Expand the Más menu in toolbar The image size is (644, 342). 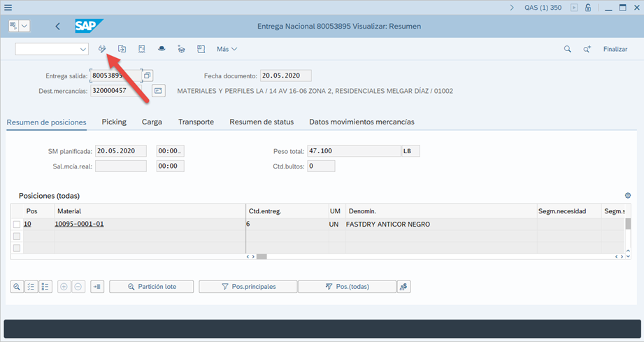point(227,49)
